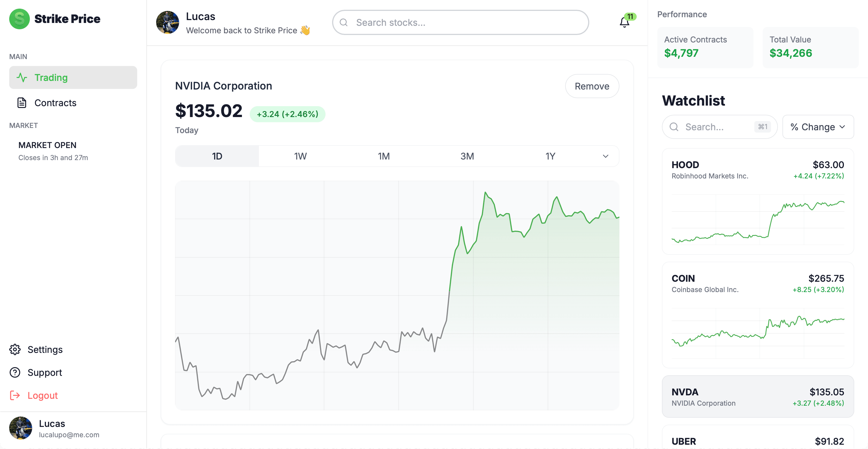Click the NVIDIA main price chart
The width and height of the screenshot is (868, 449).
pos(397,296)
